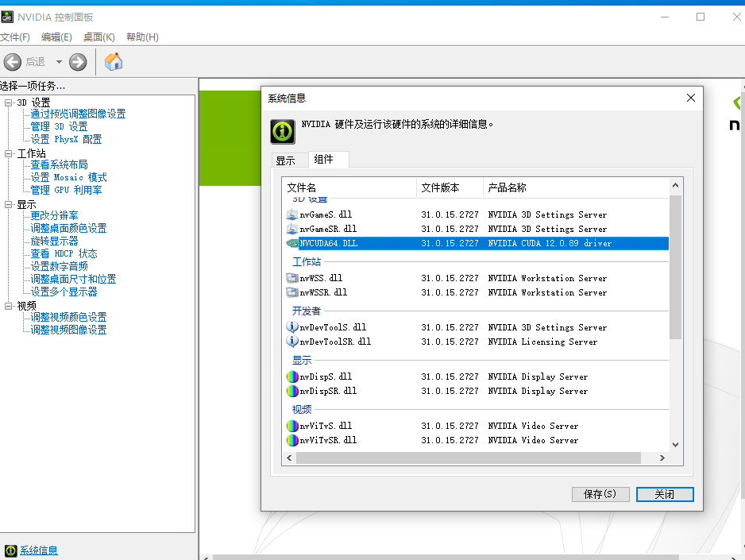The height and width of the screenshot is (560, 745).
Task: Open the 文件(F) menu
Action: tap(15, 37)
